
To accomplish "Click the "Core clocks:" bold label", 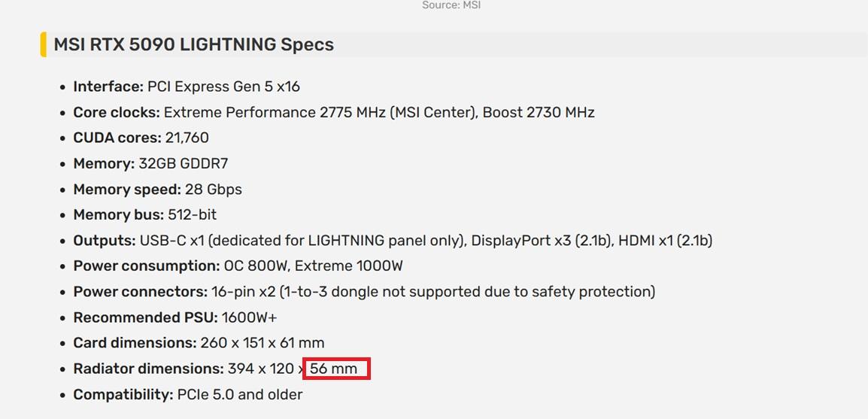I will click(x=116, y=112).
